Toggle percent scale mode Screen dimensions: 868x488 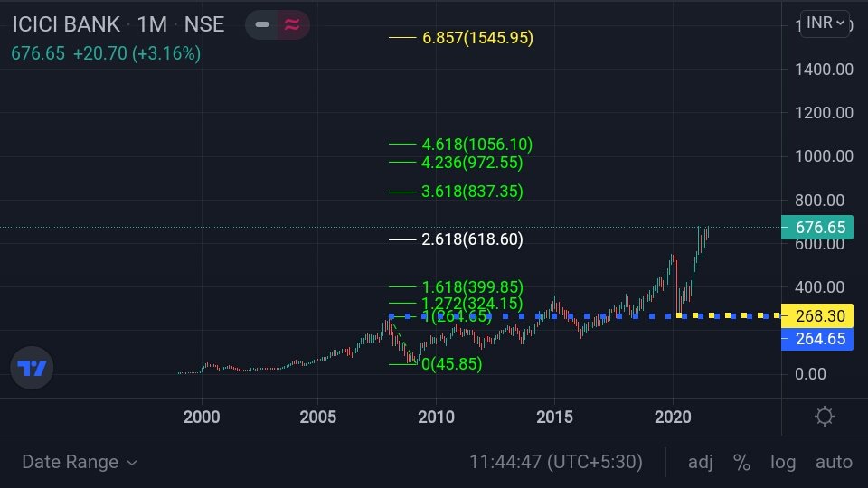(x=741, y=462)
